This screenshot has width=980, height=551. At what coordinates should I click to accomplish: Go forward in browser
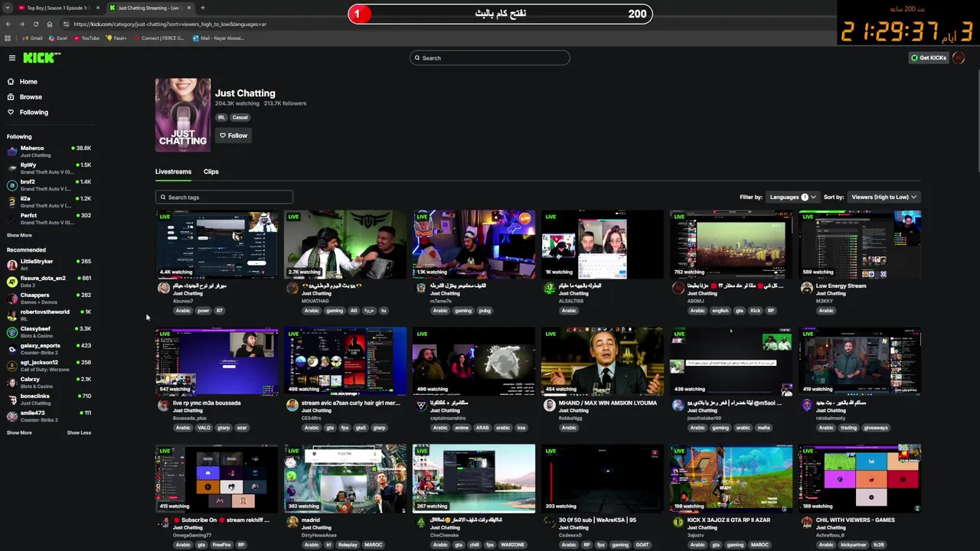[x=21, y=24]
